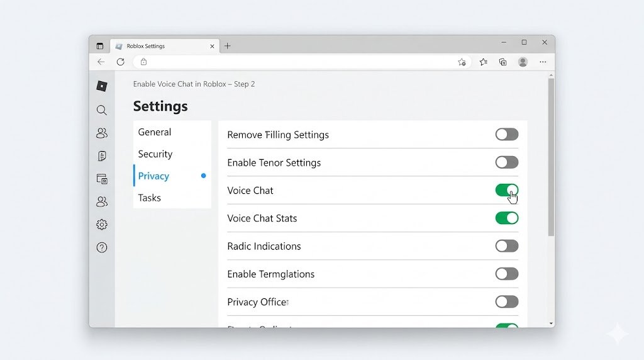The image size is (644, 360).
Task: Open the friends icon below the search icon
Action: pyautogui.click(x=102, y=133)
